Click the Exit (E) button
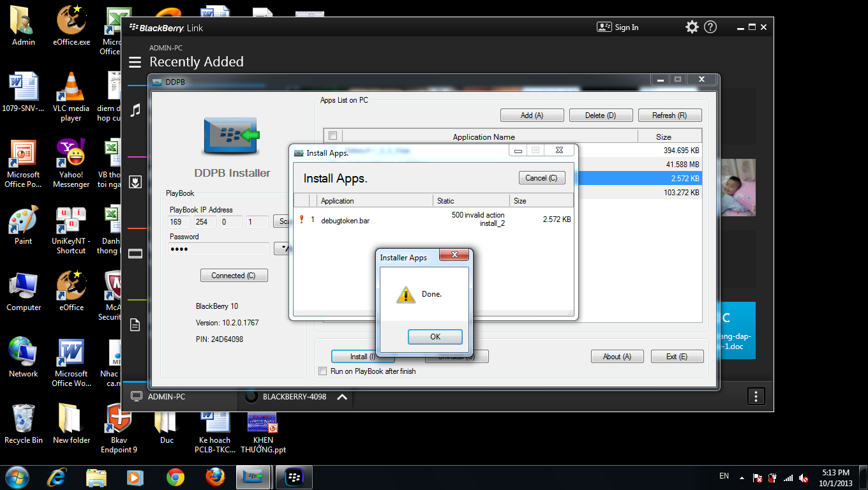This screenshot has height=490, width=868. coord(677,357)
